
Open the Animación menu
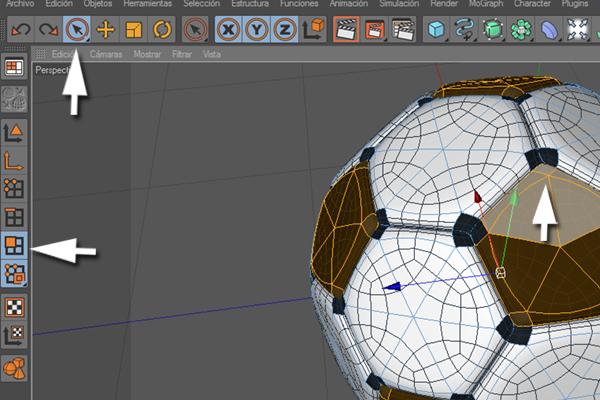coord(349,4)
